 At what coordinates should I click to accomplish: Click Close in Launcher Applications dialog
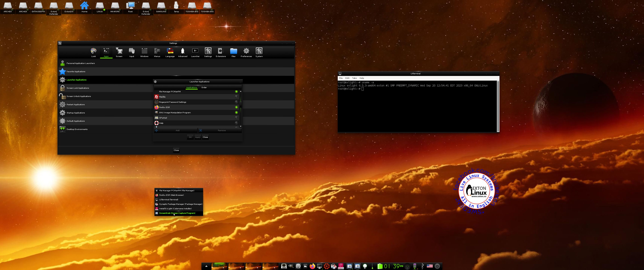(x=205, y=137)
